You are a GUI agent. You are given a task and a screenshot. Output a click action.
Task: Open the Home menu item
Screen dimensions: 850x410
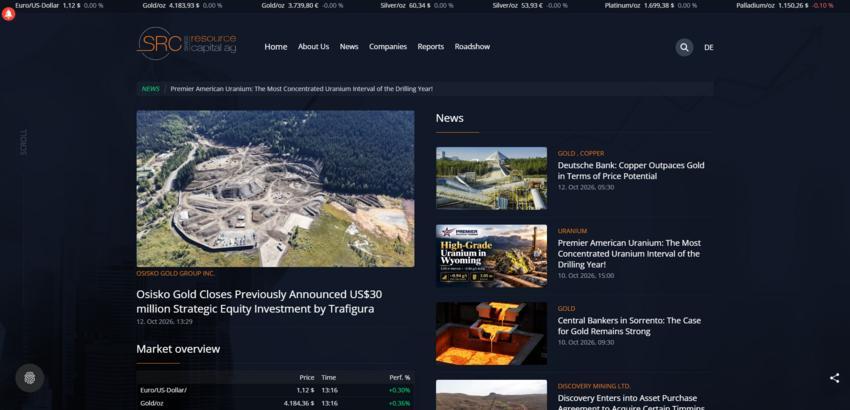coord(275,47)
